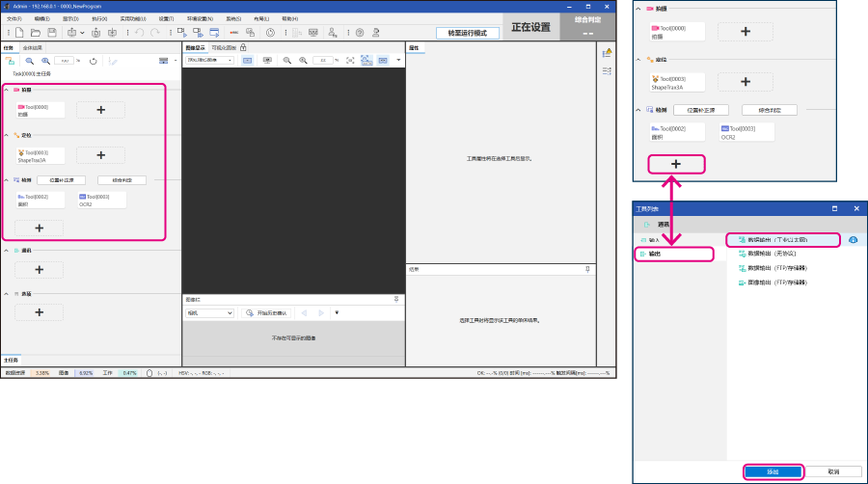Click the rotate refresh icon in task panel
This screenshot has height=484, width=868.
[x=93, y=61]
